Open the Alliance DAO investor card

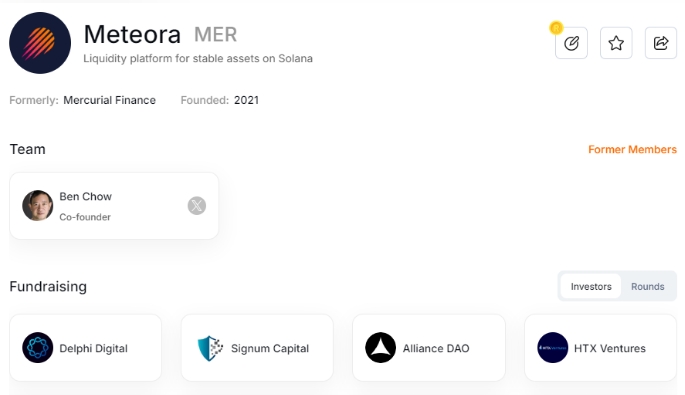tap(429, 348)
